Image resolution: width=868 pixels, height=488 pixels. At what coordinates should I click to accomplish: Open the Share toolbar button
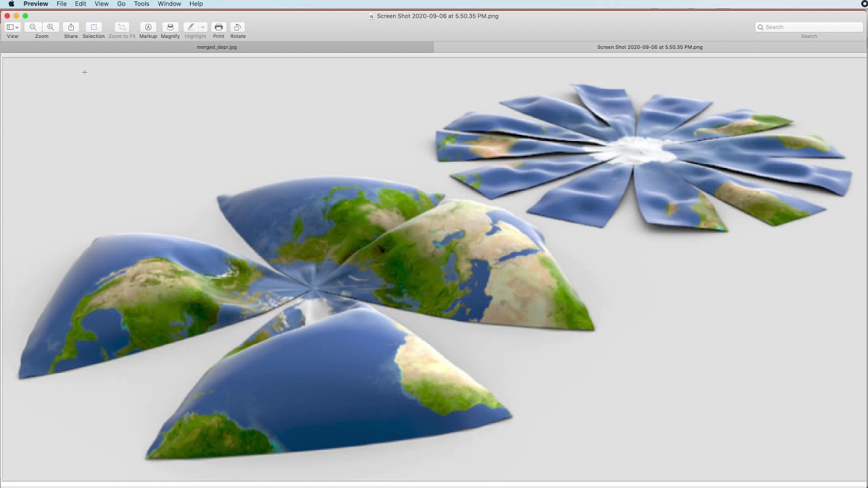[x=71, y=27]
